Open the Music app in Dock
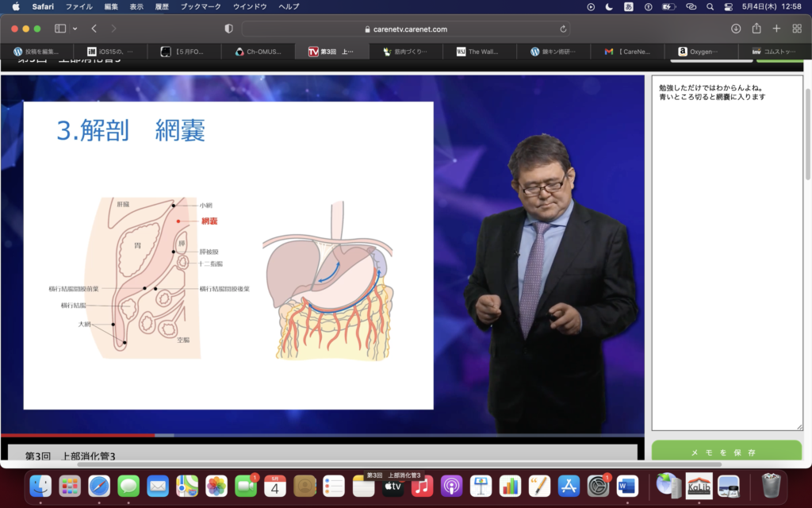 pyautogui.click(x=422, y=486)
